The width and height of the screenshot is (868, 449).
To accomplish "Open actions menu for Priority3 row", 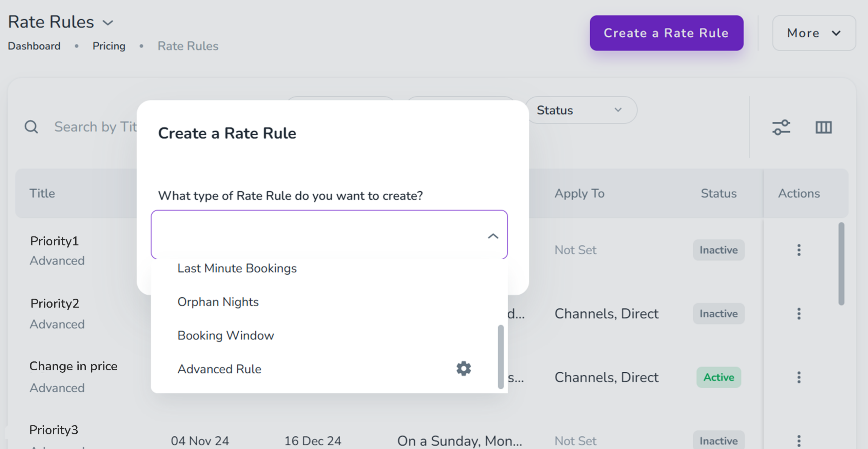I will 799,441.
